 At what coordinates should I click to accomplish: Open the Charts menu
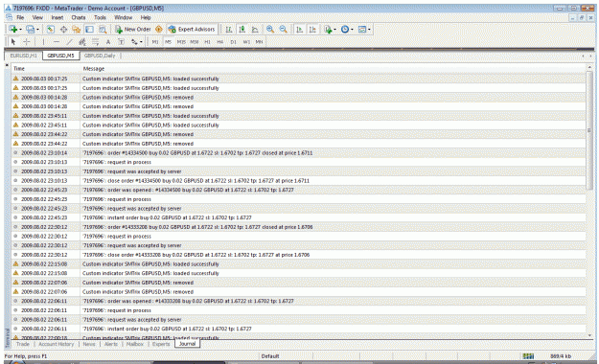click(79, 17)
